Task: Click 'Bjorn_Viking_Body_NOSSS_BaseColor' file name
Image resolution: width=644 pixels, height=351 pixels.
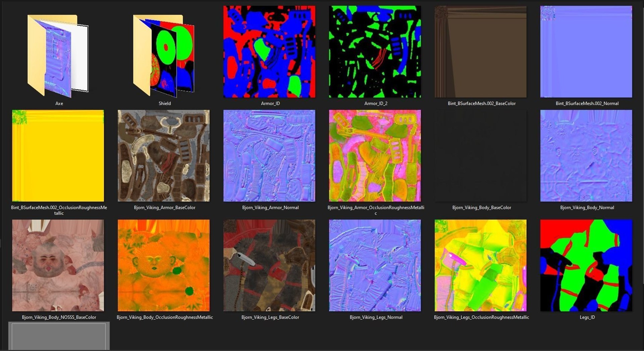Action: (59, 317)
